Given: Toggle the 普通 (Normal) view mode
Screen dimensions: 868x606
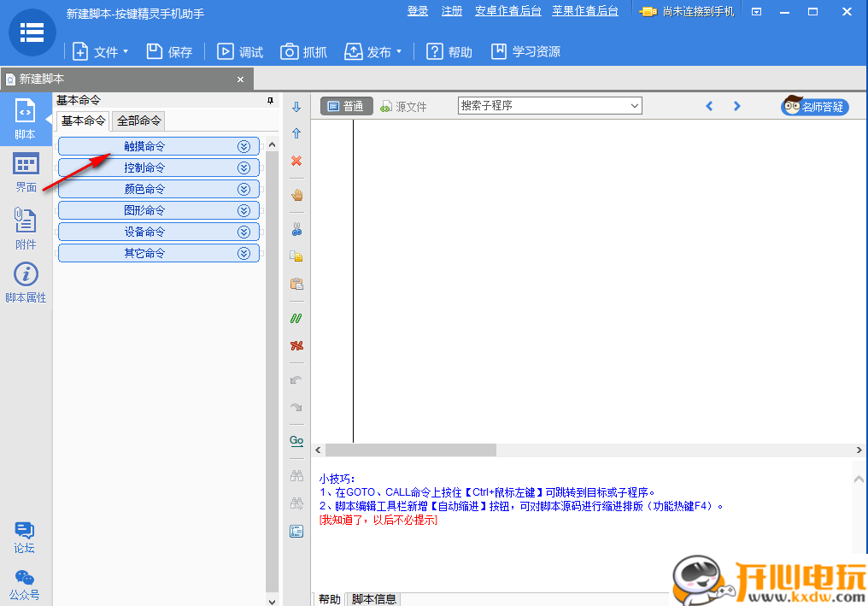Looking at the screenshot, I should point(349,106).
